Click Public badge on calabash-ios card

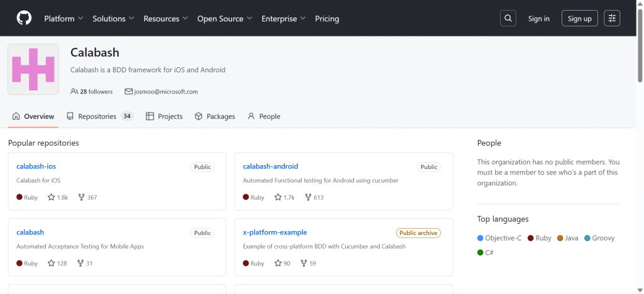point(202,167)
